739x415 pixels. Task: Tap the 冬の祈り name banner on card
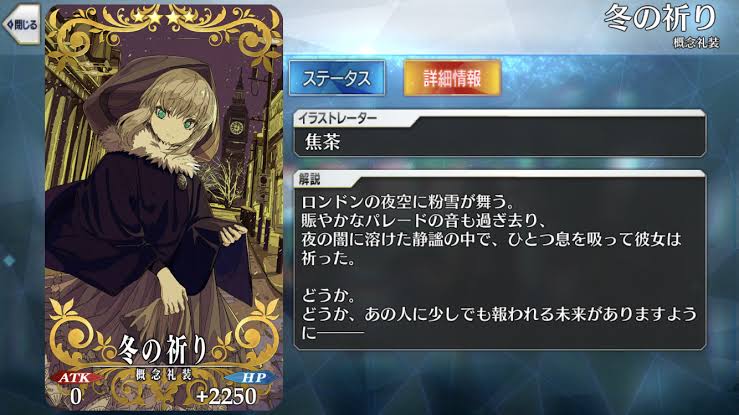pyautogui.click(x=163, y=350)
